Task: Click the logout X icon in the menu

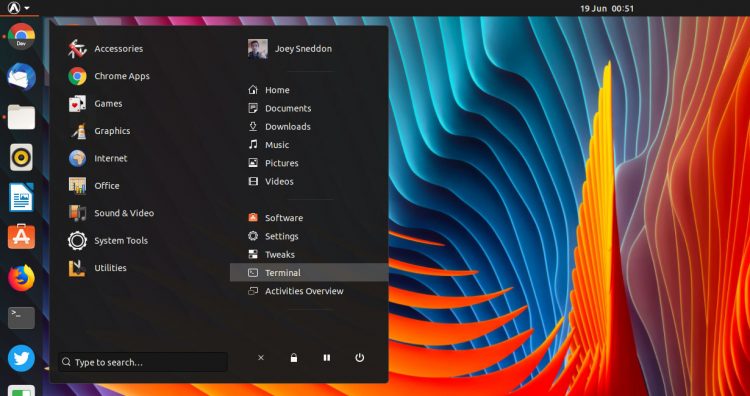Action: (x=261, y=358)
